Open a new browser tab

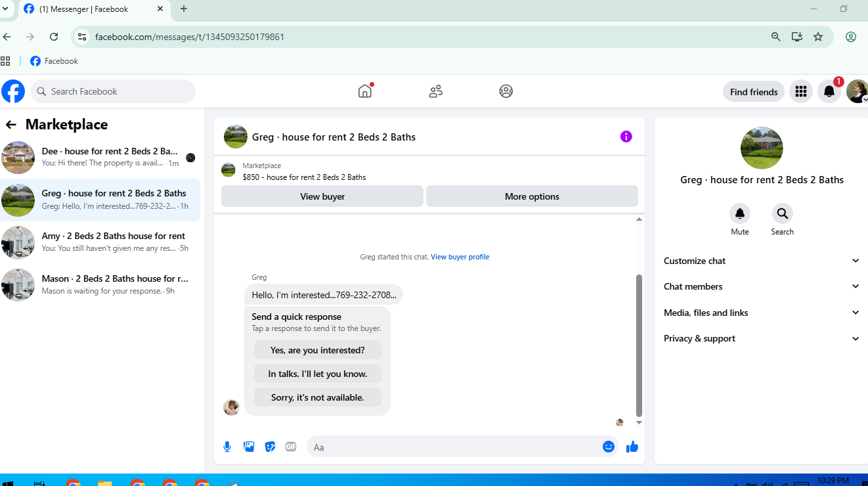point(184,9)
